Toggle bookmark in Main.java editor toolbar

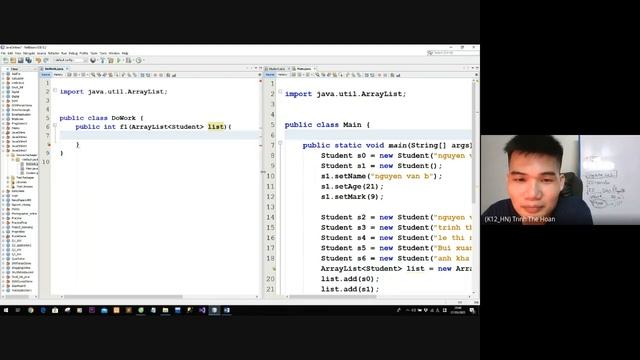click(359, 75)
